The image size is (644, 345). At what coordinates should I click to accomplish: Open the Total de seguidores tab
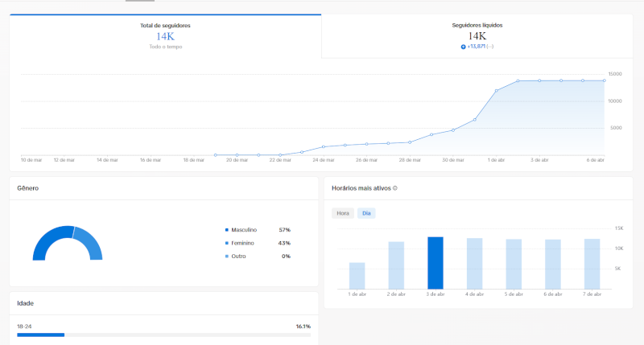(x=165, y=36)
